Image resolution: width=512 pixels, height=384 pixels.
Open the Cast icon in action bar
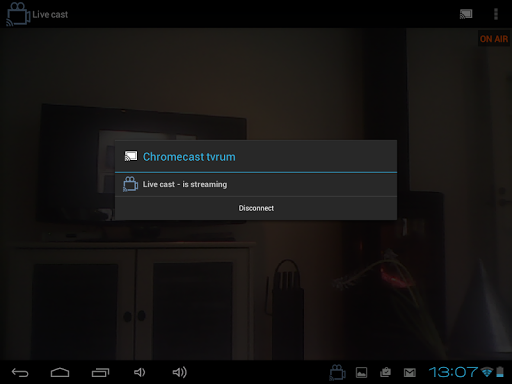tap(466, 14)
